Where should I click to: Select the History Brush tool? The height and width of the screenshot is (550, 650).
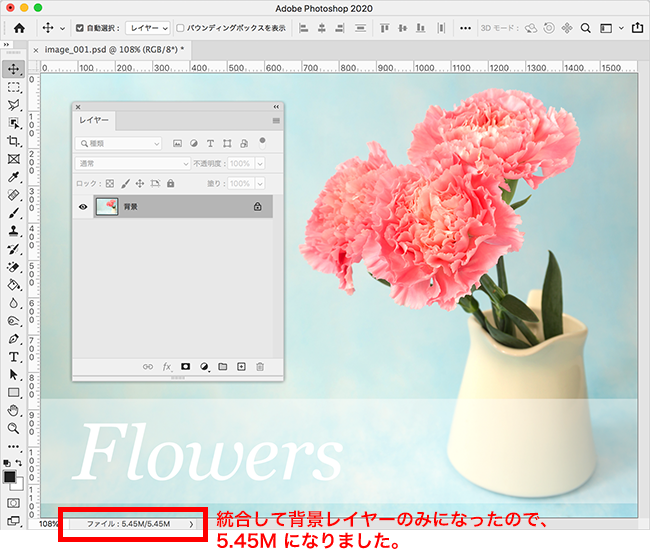coord(13,249)
